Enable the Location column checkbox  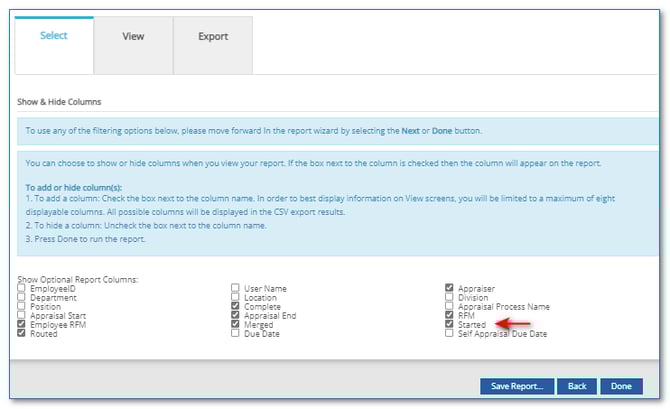(x=236, y=297)
